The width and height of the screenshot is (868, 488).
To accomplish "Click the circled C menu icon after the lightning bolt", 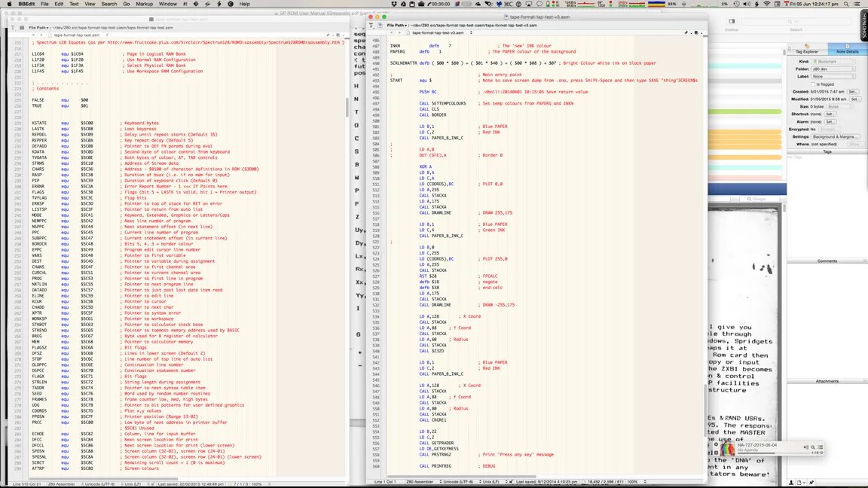I will 231,4.
